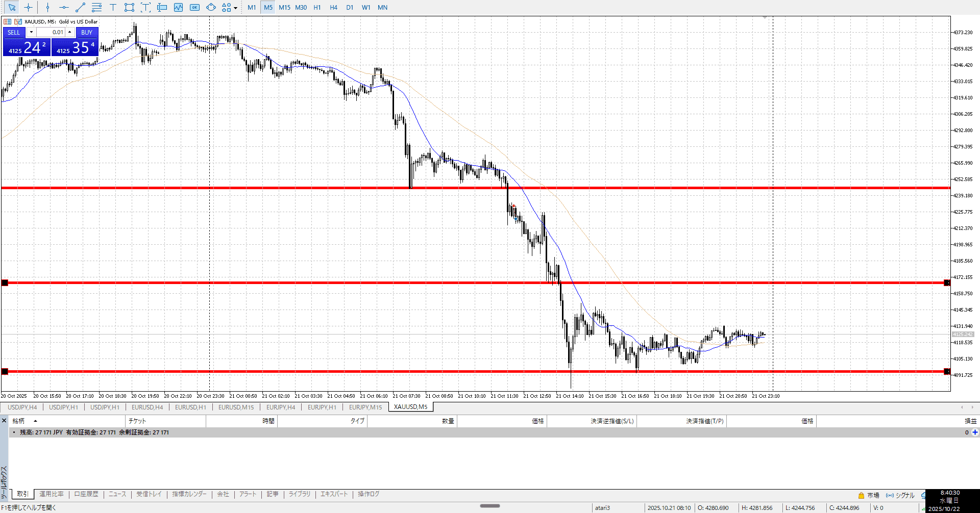Click the blue plus icon in balance row
Image resolution: width=980 pixels, height=513 pixels.
click(975, 432)
